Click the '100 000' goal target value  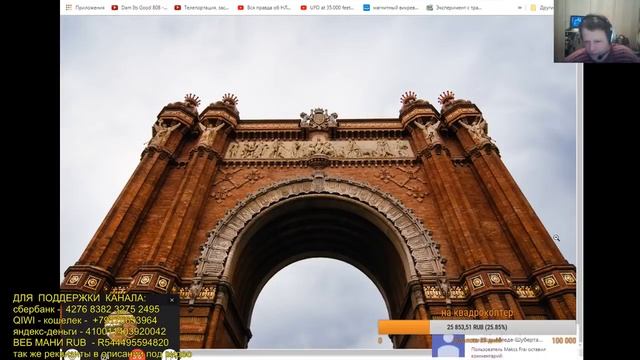pos(564,340)
